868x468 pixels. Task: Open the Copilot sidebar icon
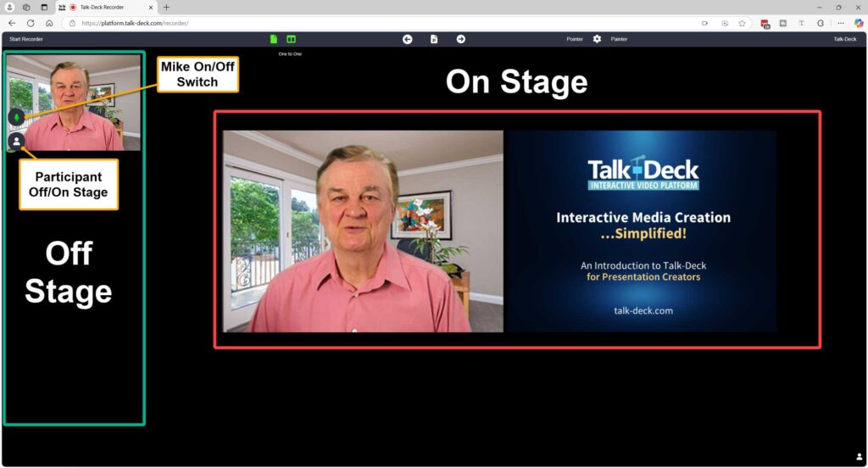coord(859,23)
